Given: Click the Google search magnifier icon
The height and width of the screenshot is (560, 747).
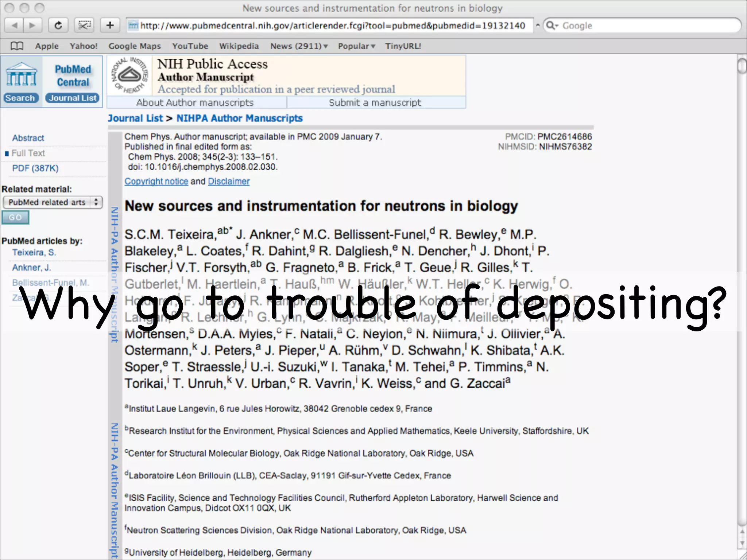Looking at the screenshot, I should tap(552, 26).
